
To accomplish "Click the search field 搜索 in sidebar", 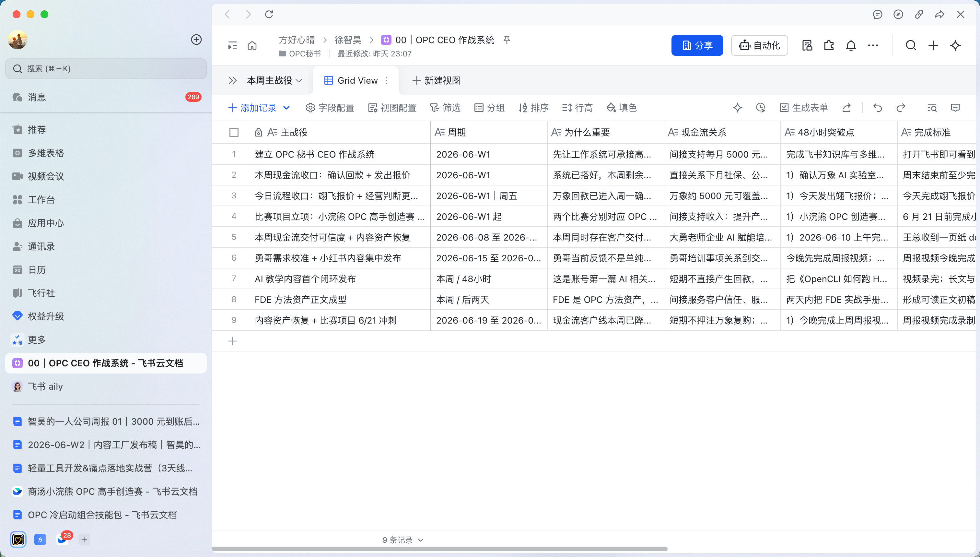I will click(x=106, y=68).
